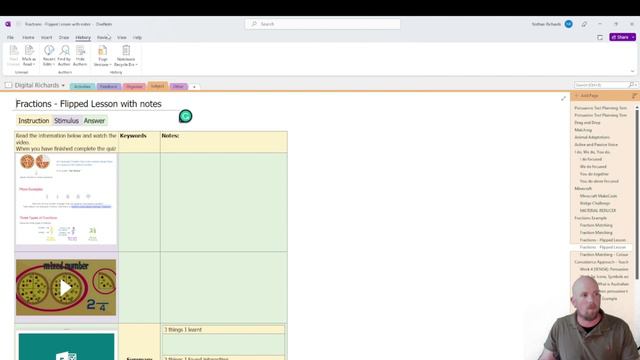The image size is (640, 360).
Task: Open the We do focused subpage
Action: (593, 167)
